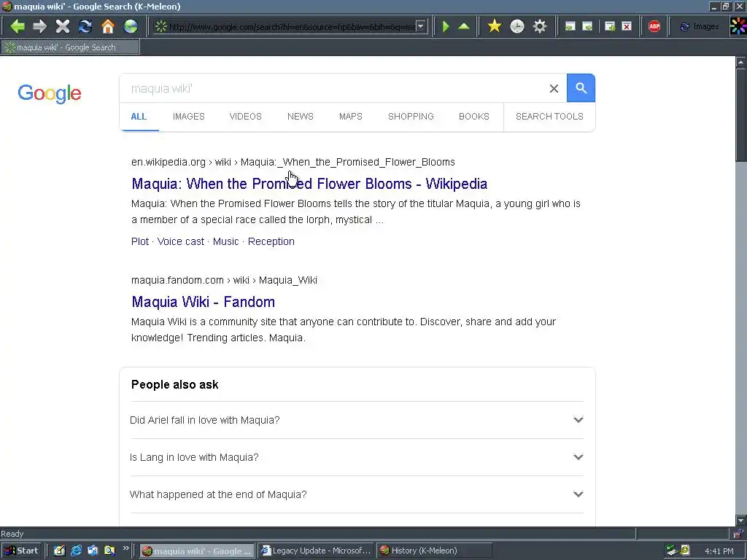
Task: Switch to the SHOPPING search tab
Action: tap(411, 117)
